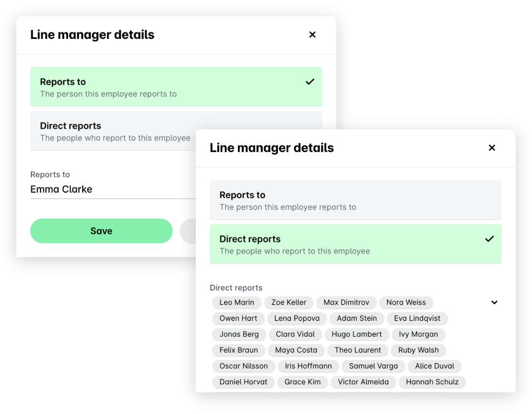
Task: Click the Lena Popova chip
Action: coord(297,318)
